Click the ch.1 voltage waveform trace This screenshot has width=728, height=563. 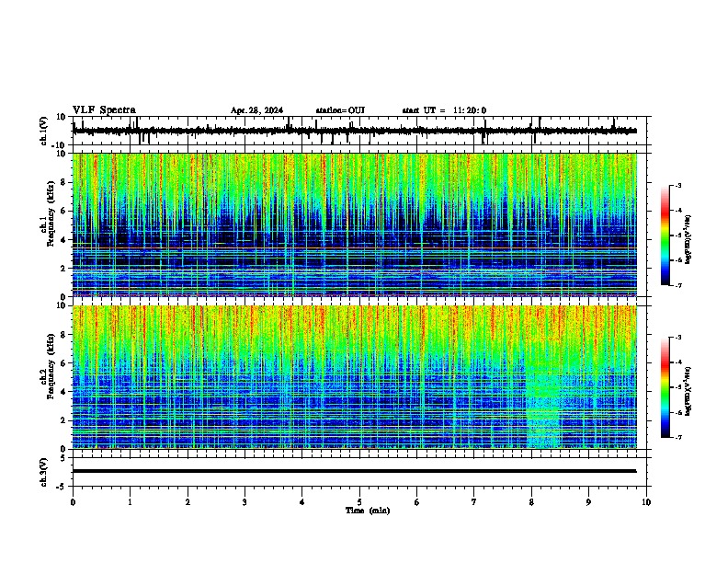coord(355,131)
